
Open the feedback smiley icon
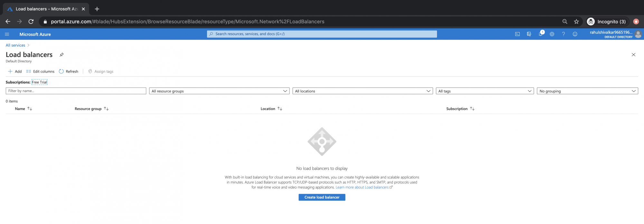(575, 34)
